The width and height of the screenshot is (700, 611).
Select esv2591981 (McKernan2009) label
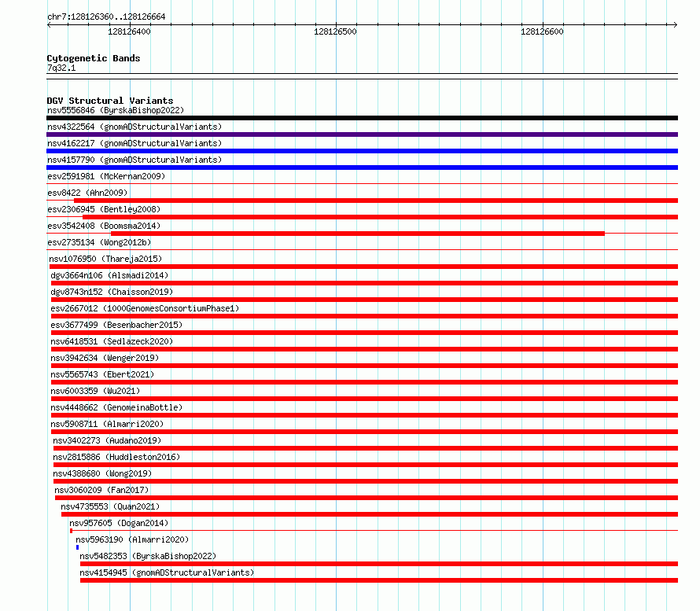(106, 176)
